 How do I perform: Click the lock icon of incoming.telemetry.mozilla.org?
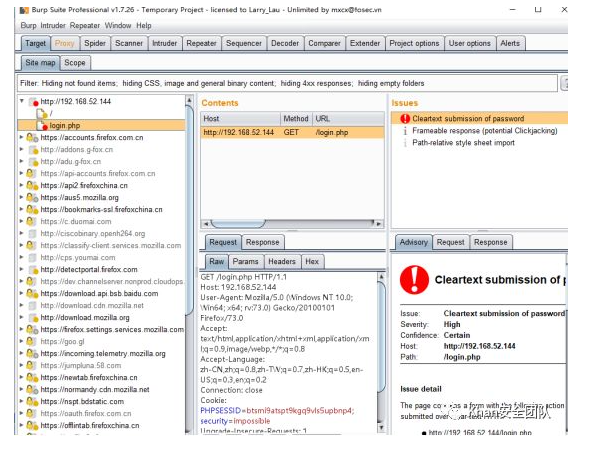click(x=32, y=354)
